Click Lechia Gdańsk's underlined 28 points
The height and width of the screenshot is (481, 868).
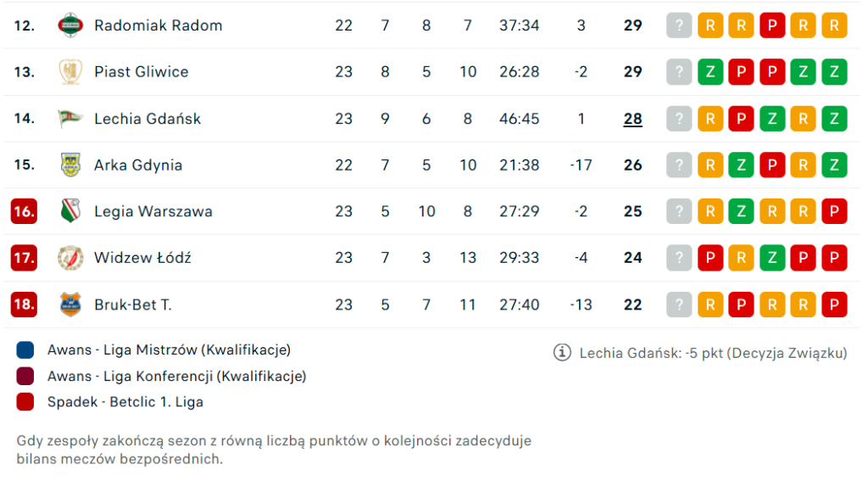click(632, 119)
